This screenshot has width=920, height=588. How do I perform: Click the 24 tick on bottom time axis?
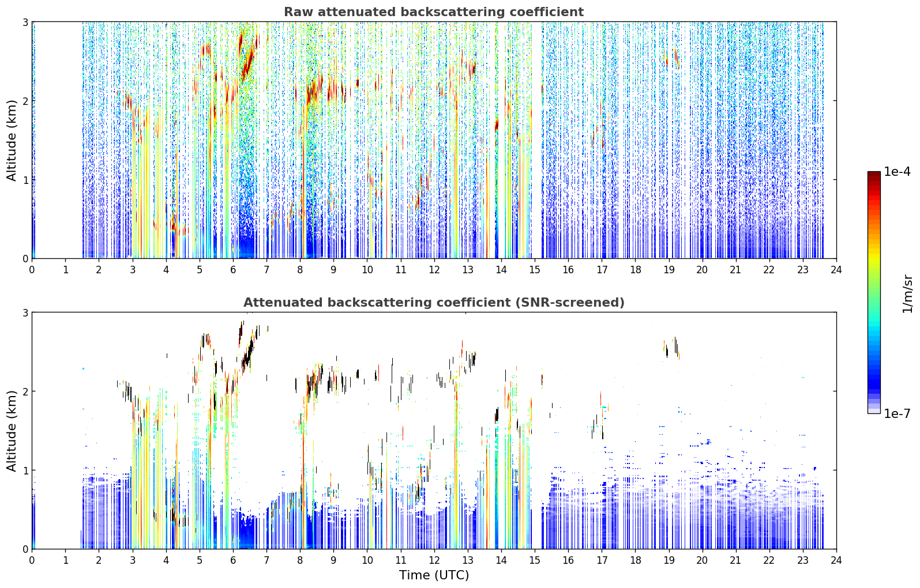pos(836,560)
